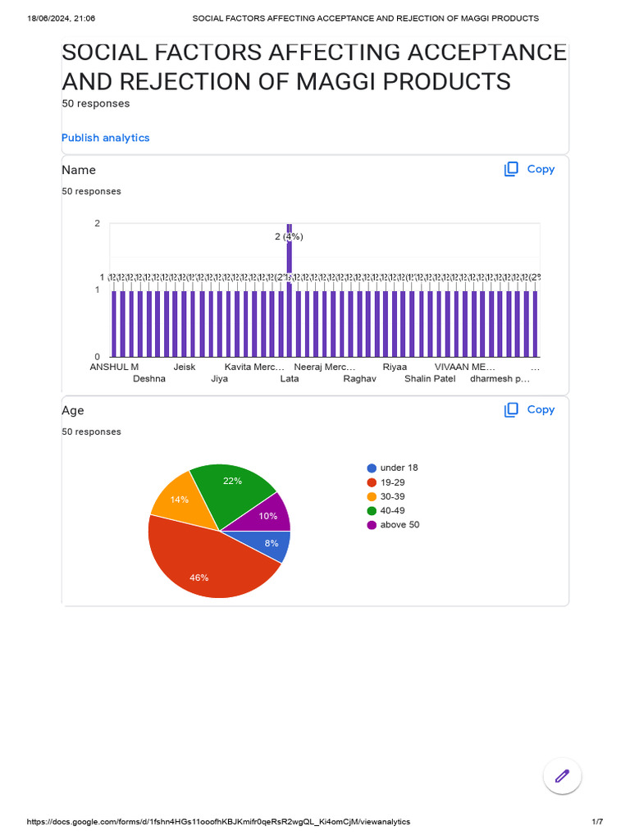The width and height of the screenshot is (630, 840).
Task: Select the orange '30-39' legend dot
Action: [372, 496]
